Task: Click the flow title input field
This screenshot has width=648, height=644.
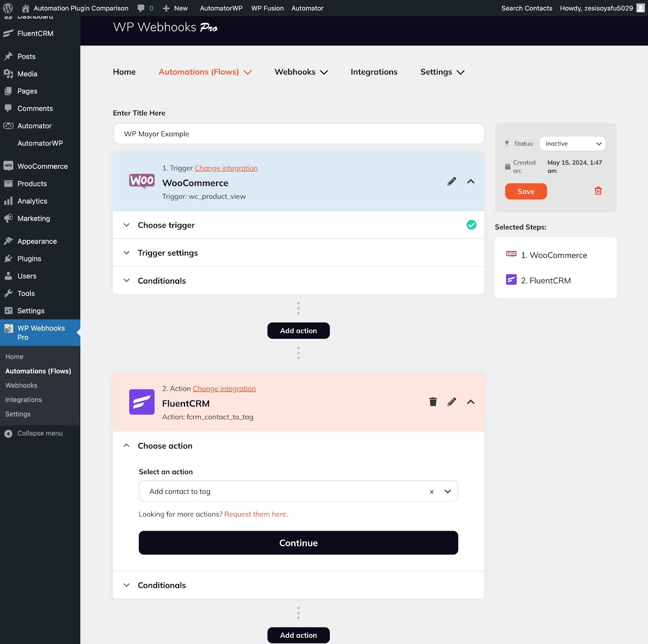Action: 299,134
